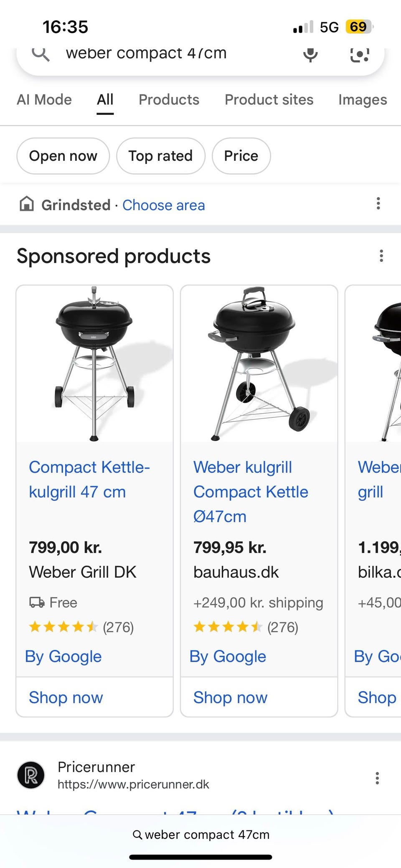401x868 pixels.
Task: Open Google Lens camera search icon
Action: [x=359, y=55]
